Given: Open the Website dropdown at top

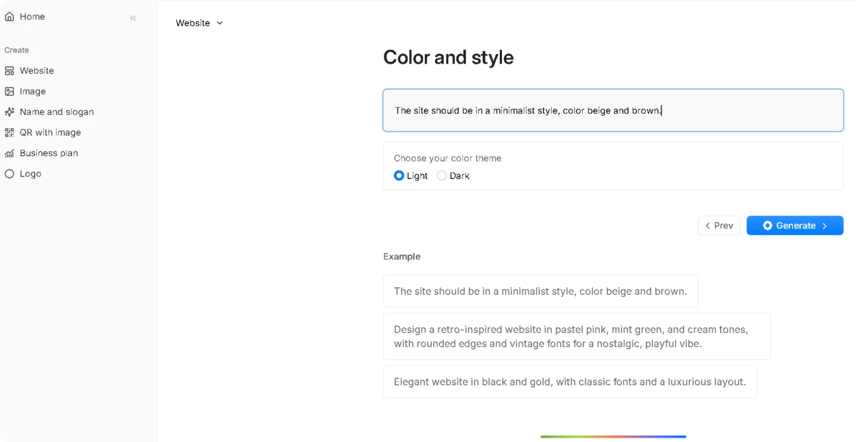Looking at the screenshot, I should tap(193, 23).
